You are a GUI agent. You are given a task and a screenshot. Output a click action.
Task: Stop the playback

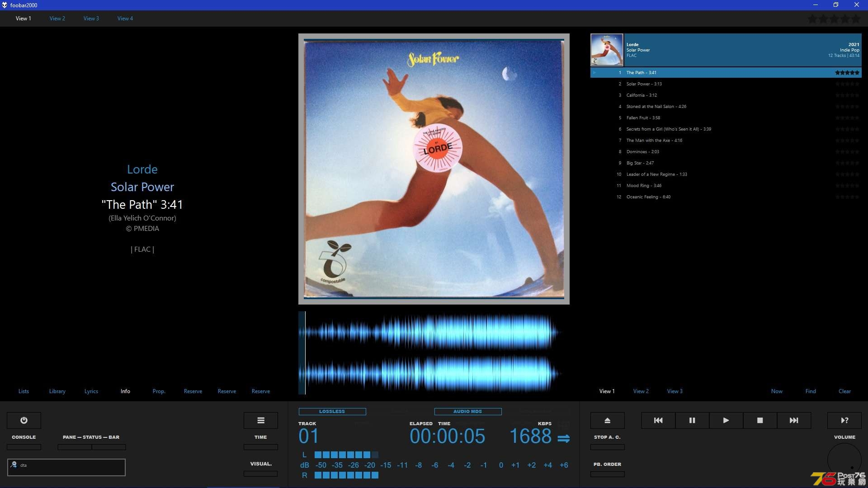coord(760,420)
